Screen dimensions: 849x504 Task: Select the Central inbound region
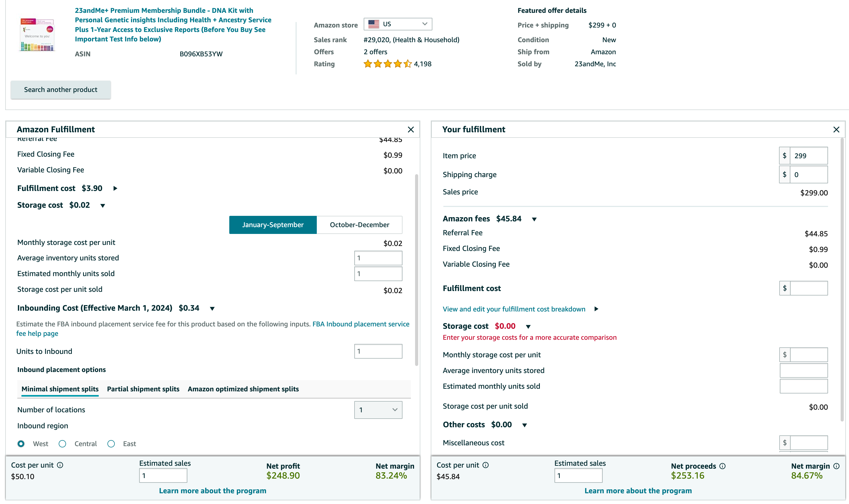63,443
